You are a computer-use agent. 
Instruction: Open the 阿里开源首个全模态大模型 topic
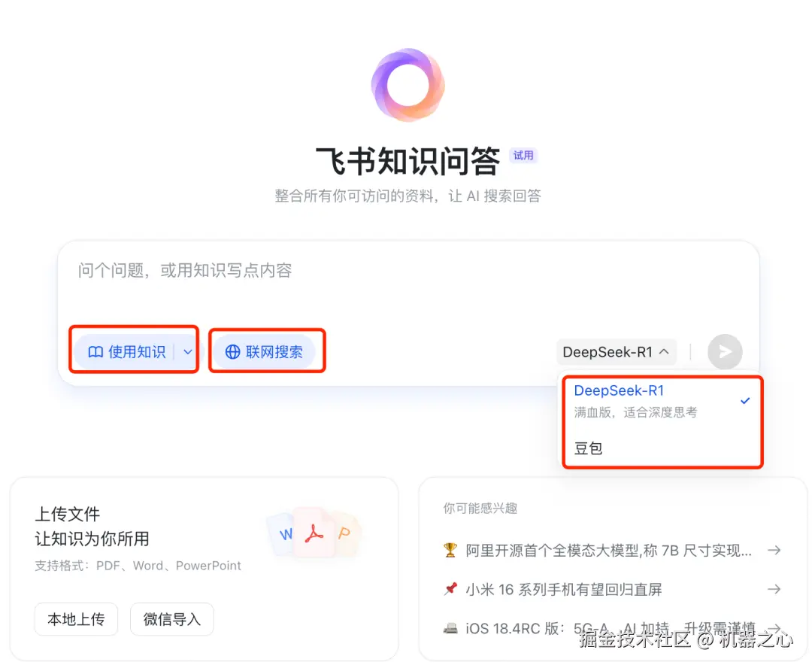click(x=612, y=550)
